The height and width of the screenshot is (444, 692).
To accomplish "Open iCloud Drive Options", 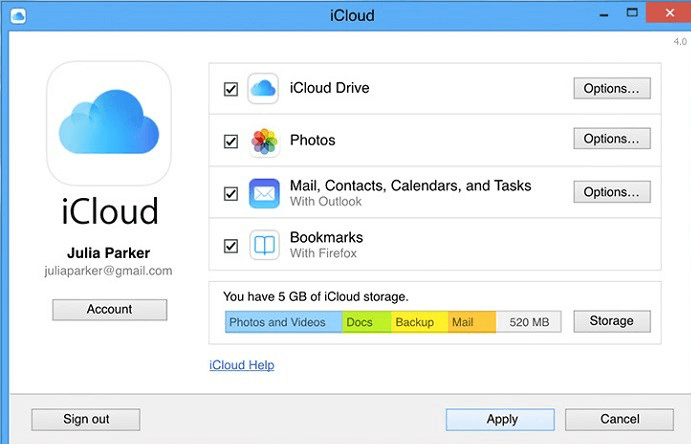I will click(612, 88).
